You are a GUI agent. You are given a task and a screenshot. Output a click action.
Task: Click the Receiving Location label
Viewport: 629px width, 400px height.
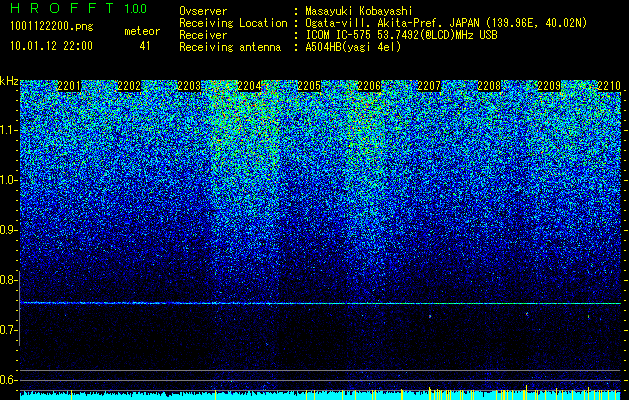(233, 23)
